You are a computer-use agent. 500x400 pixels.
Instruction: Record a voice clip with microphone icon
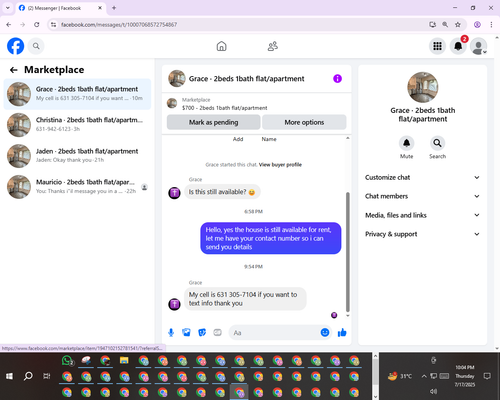[x=171, y=332]
